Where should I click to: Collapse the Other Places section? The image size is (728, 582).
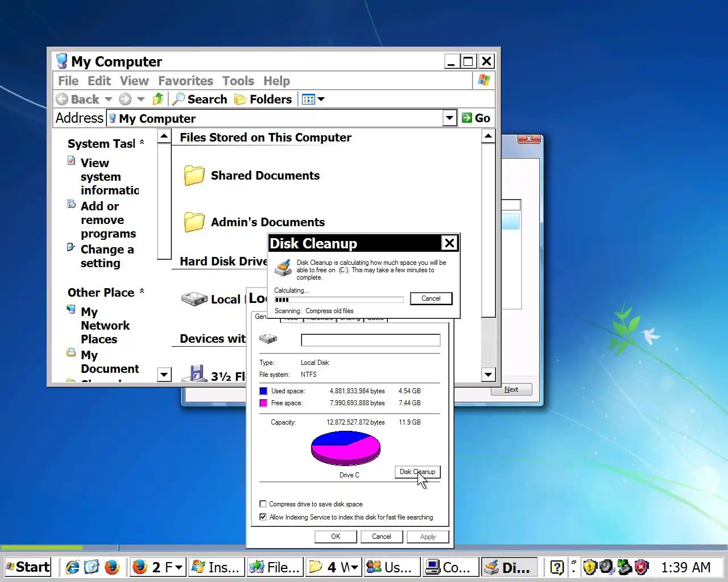tap(142, 292)
